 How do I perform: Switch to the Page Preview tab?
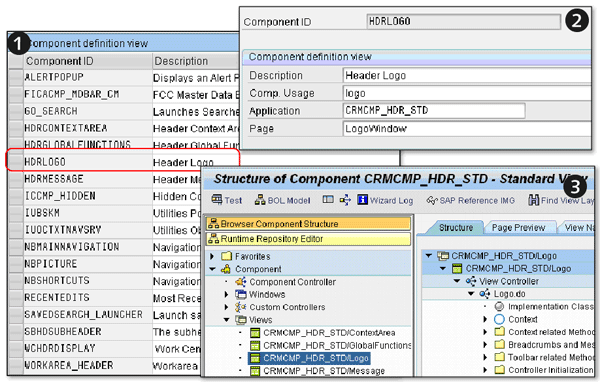518,228
